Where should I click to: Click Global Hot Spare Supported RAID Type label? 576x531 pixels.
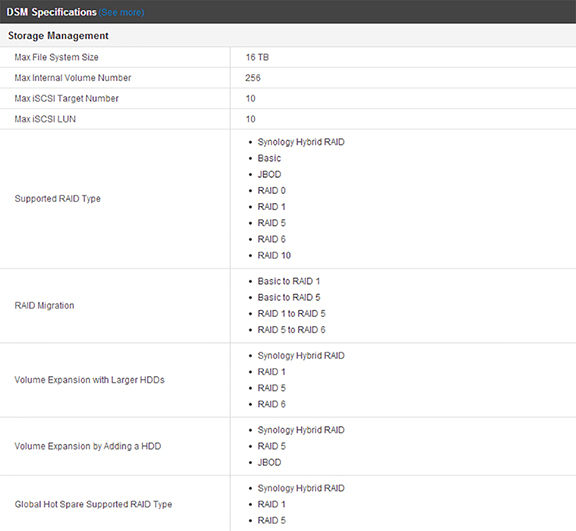pyautogui.click(x=93, y=504)
